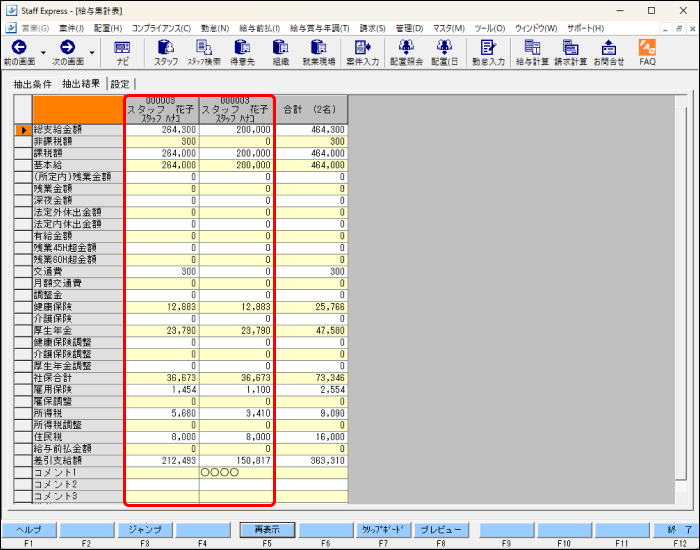The height and width of the screenshot is (550, 700).
Task: Open the 勤怠(N) menu
Action: (x=215, y=28)
